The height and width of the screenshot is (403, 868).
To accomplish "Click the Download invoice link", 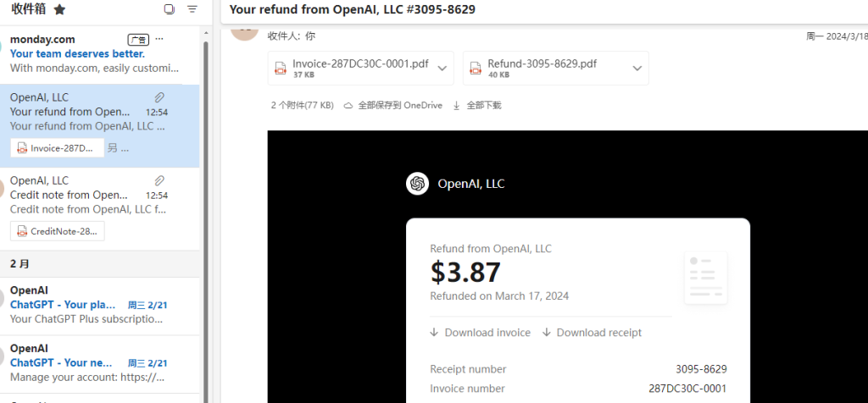I will point(481,333).
